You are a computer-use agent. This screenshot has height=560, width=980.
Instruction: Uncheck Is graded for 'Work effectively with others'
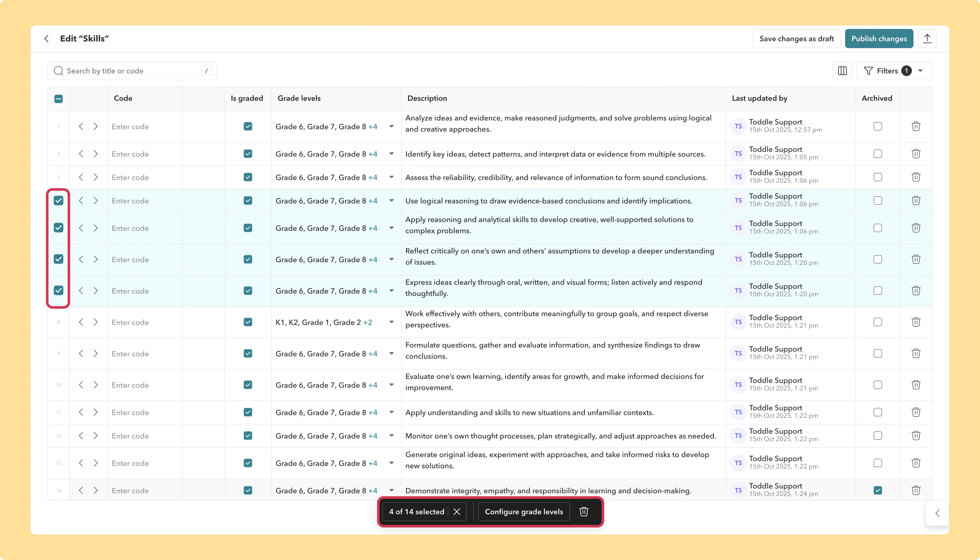click(248, 322)
